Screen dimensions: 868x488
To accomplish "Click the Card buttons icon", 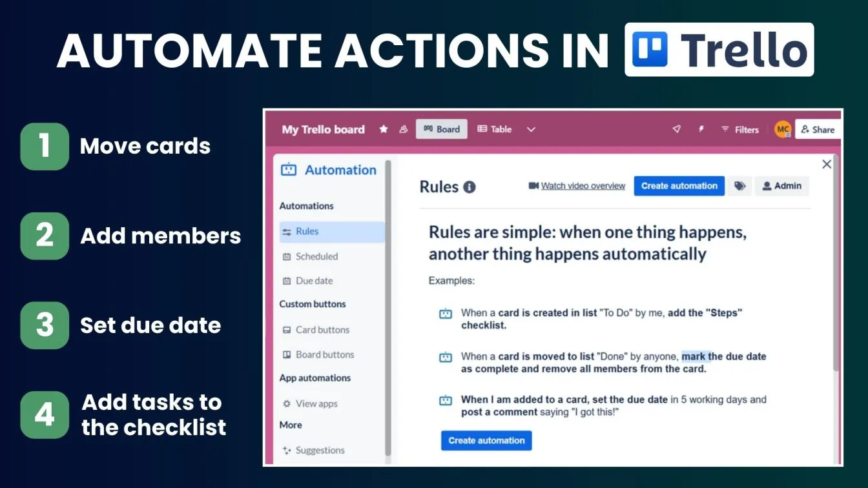I will coord(287,330).
